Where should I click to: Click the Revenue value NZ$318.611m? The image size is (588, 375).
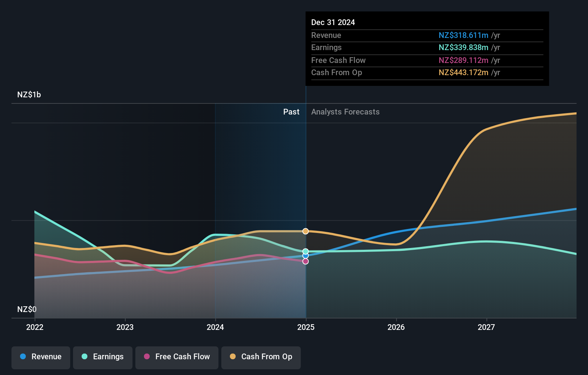click(x=463, y=35)
